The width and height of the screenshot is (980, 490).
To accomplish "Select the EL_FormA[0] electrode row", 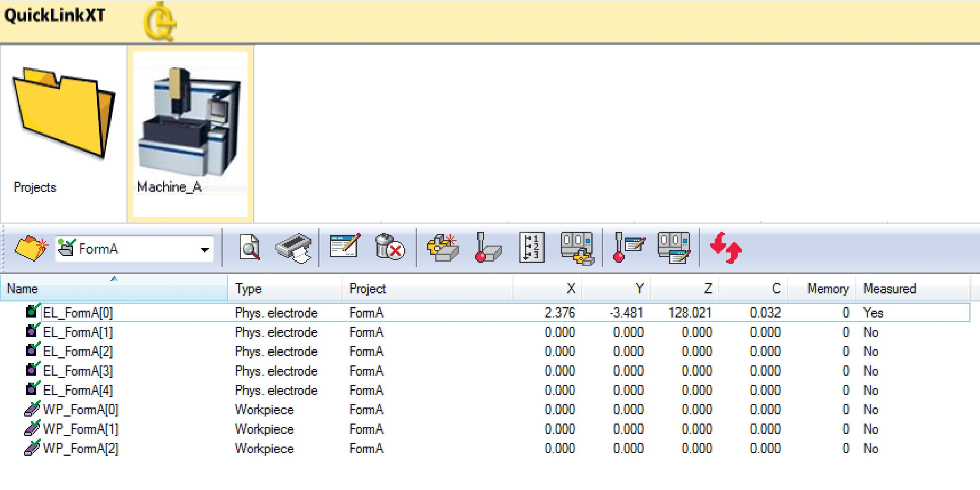I will coord(78,313).
